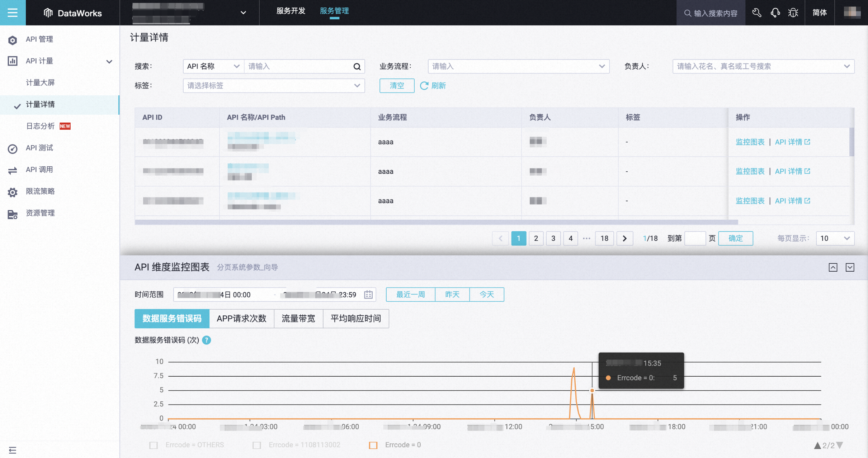Click the orange data point on the chart
The height and width of the screenshot is (458, 868).
pos(592,390)
